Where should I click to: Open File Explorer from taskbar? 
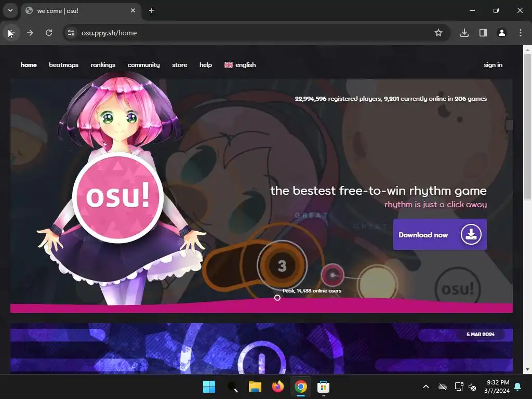point(255,387)
